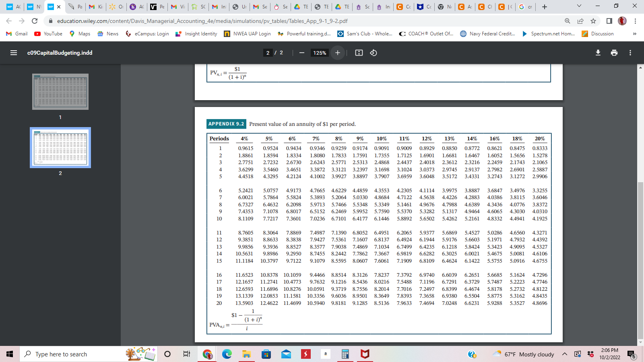Switch to the Vi Gmail tab
The image size is (644, 362).
point(178,7)
